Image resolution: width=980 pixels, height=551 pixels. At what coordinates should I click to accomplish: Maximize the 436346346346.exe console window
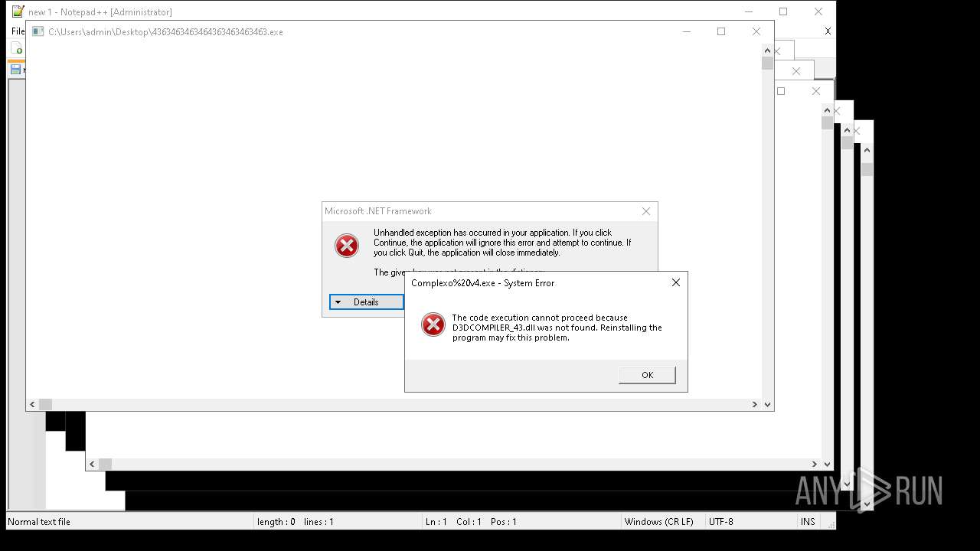(x=721, y=31)
